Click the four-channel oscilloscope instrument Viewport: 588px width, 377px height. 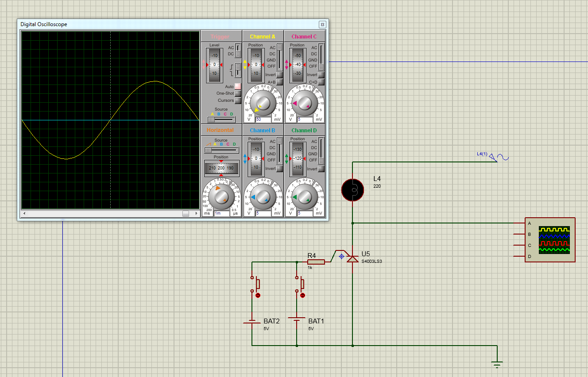pos(549,240)
